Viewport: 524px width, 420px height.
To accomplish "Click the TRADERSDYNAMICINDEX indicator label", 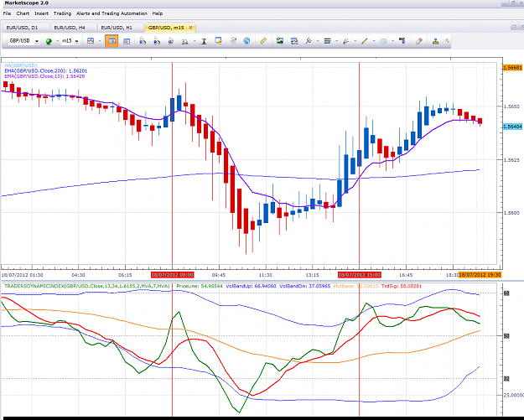I will (87, 287).
